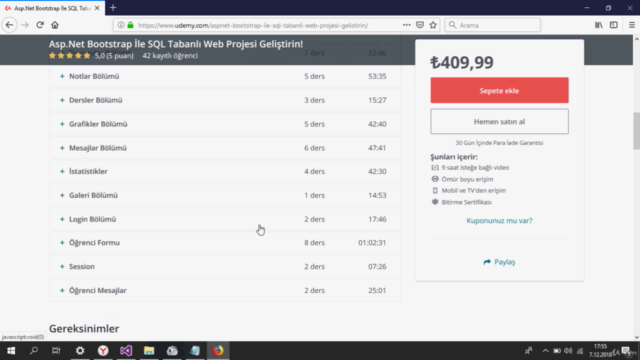Click the 42 kayıtlı öğrenci text
Image resolution: width=640 pixels, height=360 pixels.
pyautogui.click(x=170, y=56)
